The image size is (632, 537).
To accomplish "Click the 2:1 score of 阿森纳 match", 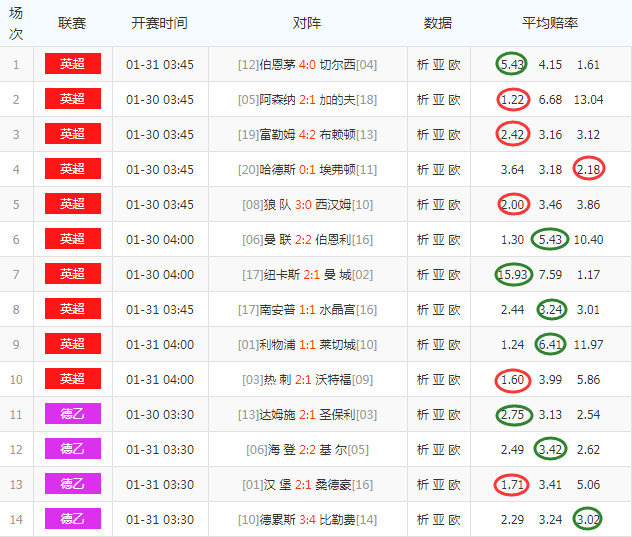I will (307, 100).
